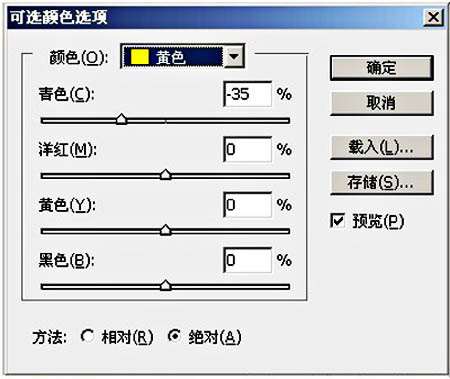The width and height of the screenshot is (450, 379).
Task: Click the 青色 value field showing -35
Action: coord(247,94)
